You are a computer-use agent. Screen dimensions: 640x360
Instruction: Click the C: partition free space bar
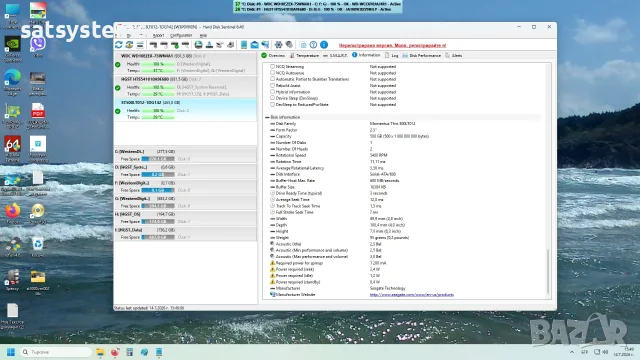pos(158,159)
